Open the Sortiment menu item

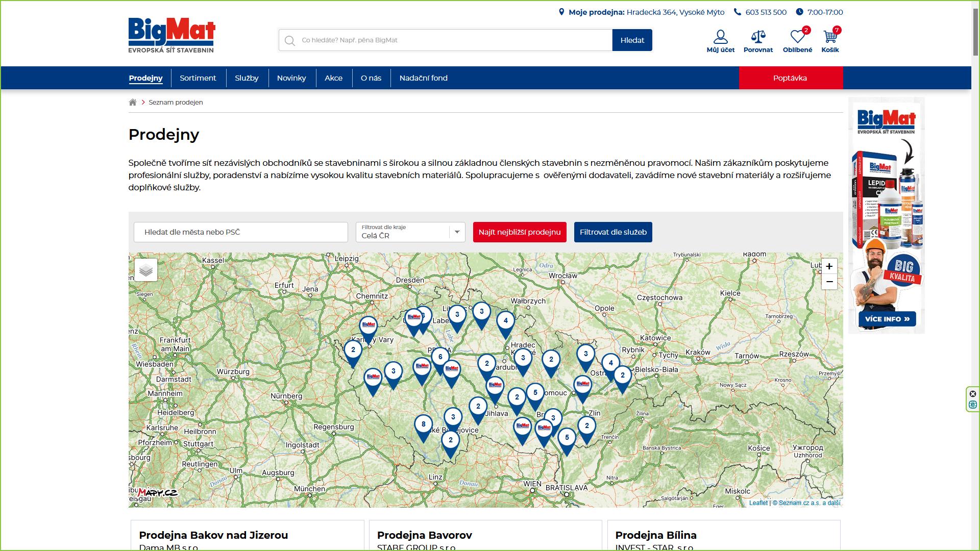[x=198, y=78]
